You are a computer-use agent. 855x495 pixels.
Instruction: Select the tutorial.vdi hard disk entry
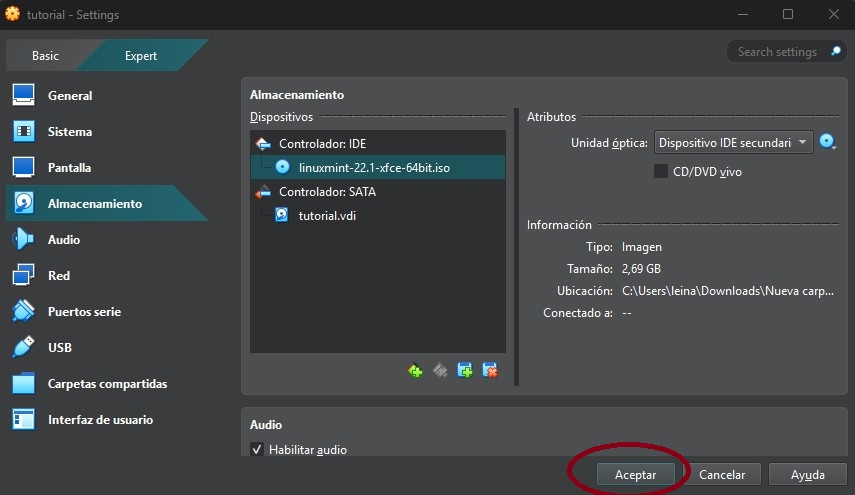378,215
